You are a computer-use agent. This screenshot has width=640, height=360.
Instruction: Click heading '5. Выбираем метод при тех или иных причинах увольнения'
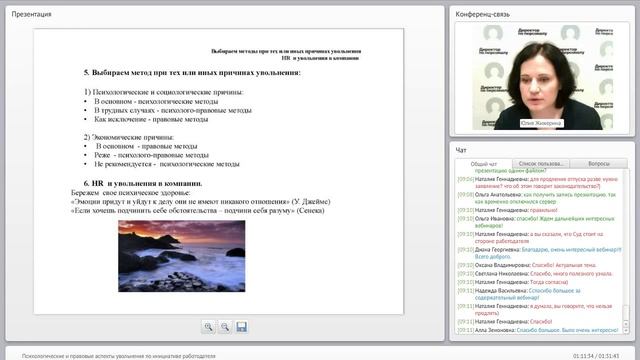coord(192,73)
